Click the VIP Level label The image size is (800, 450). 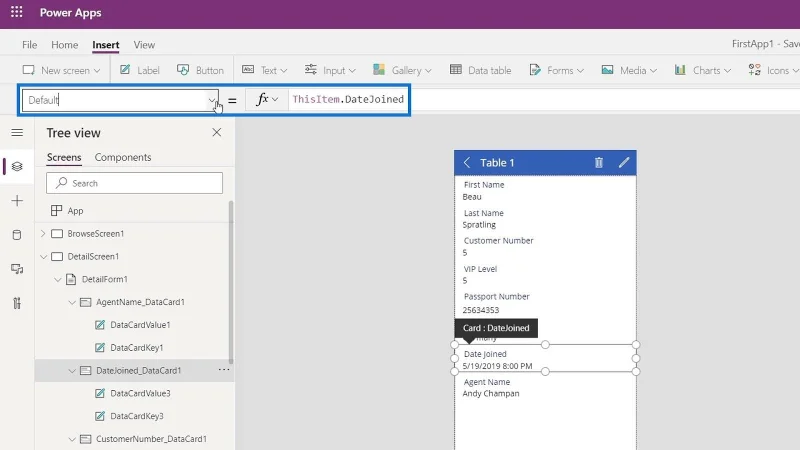click(x=480, y=269)
